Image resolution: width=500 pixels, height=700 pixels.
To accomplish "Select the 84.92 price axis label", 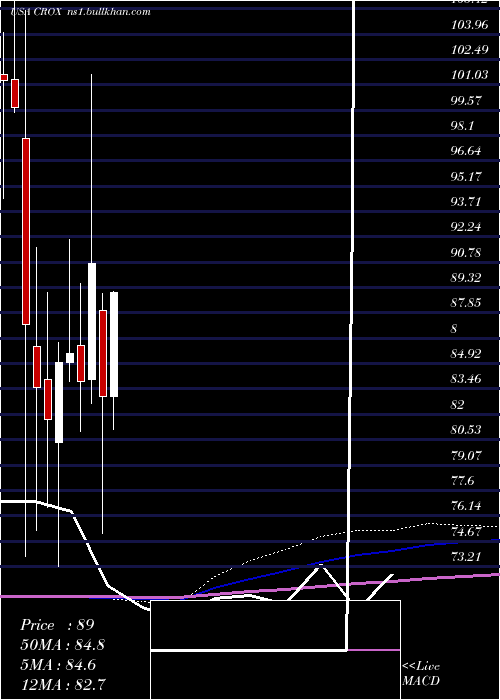I will (x=467, y=354).
